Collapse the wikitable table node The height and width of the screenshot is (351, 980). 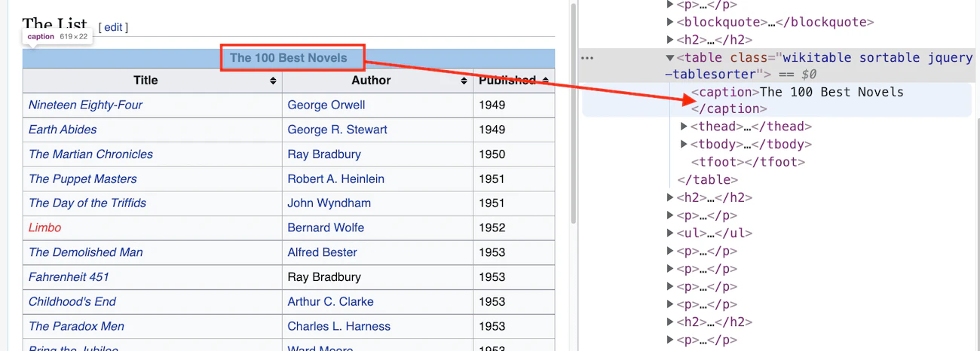tap(669, 58)
